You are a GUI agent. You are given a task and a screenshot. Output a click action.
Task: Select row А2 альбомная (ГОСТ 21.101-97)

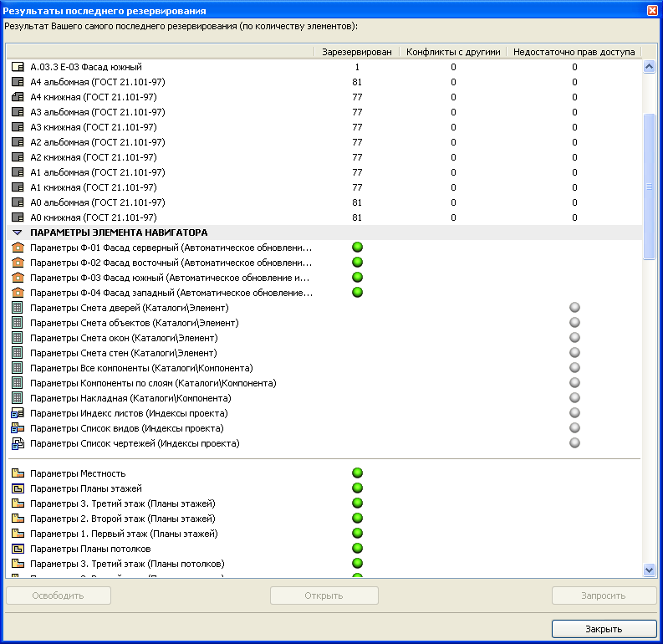point(324,142)
